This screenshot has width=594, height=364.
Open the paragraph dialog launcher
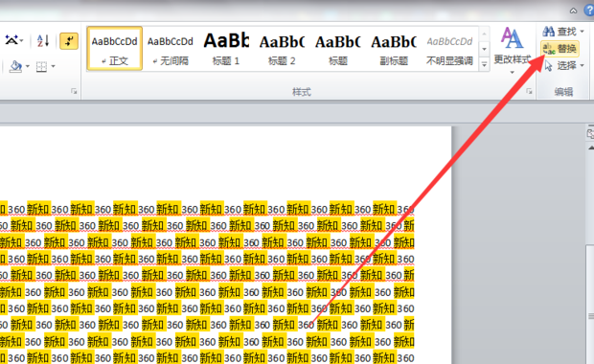click(x=74, y=91)
